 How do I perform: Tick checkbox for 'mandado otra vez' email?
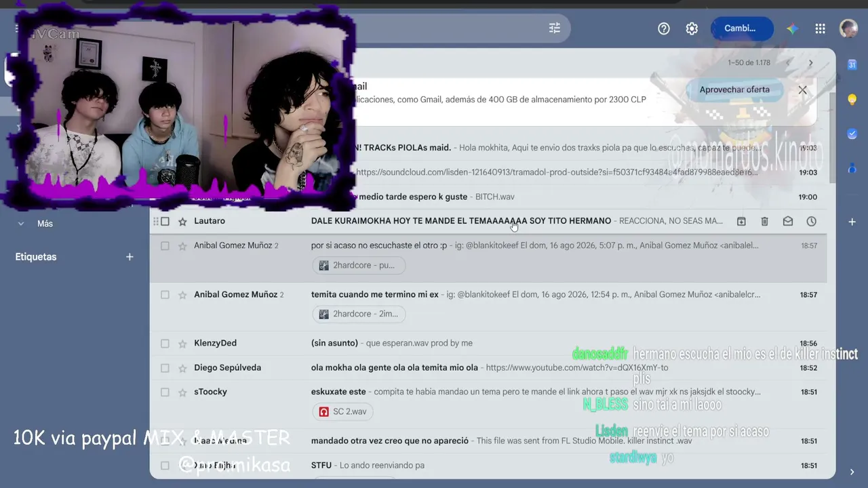click(165, 441)
